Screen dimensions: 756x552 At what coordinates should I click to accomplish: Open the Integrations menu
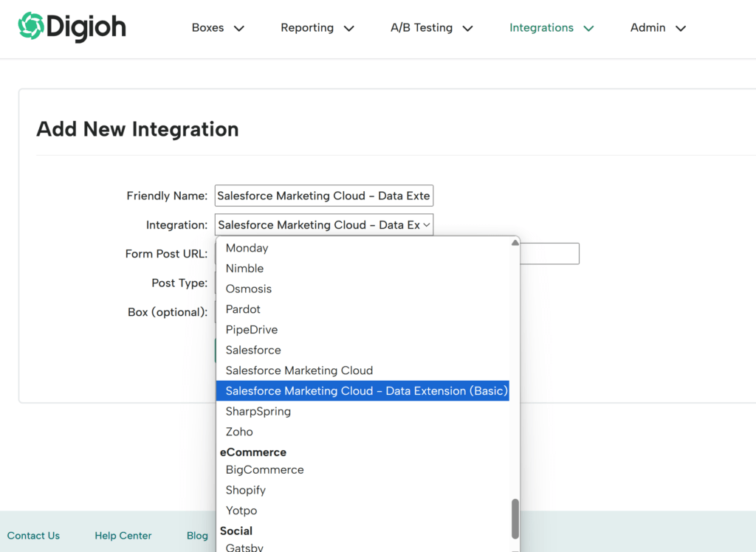[x=551, y=28]
